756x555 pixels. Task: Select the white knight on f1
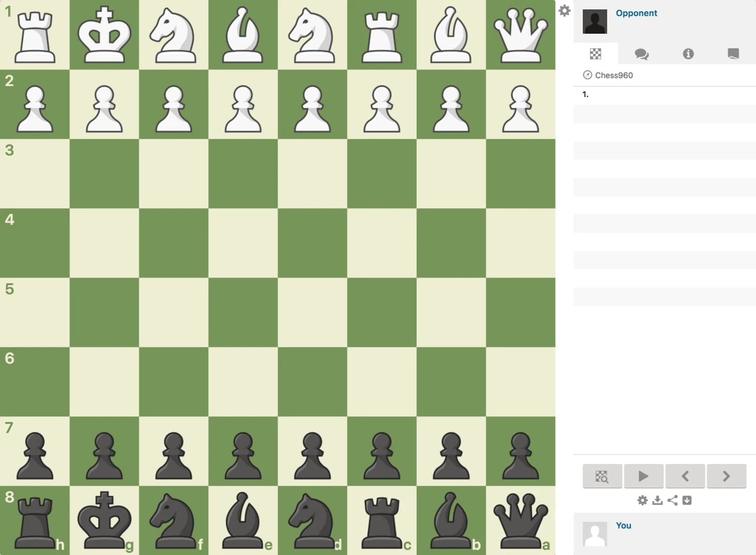coord(173,35)
